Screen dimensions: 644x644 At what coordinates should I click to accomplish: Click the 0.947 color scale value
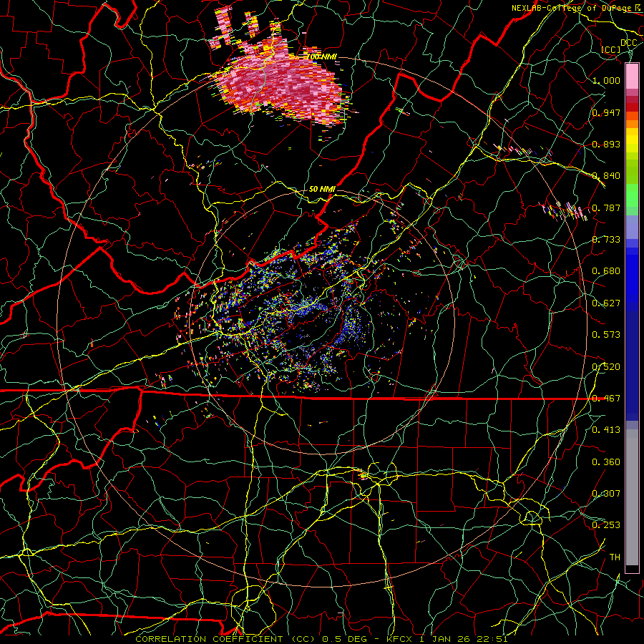point(606,112)
